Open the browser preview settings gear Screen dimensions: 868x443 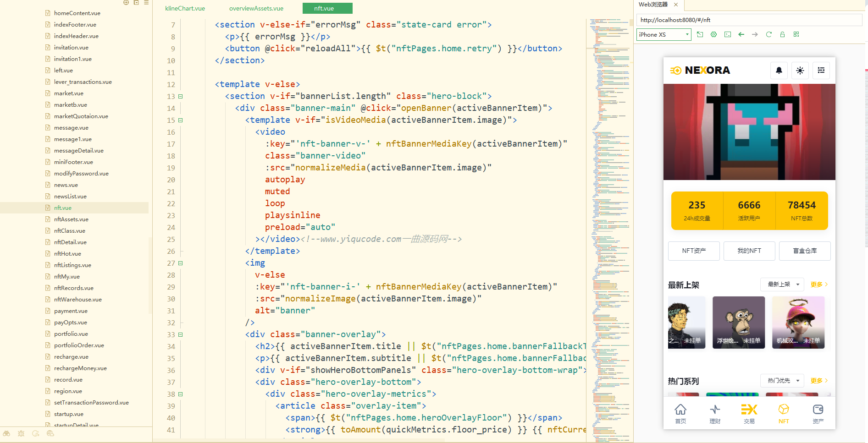click(714, 34)
